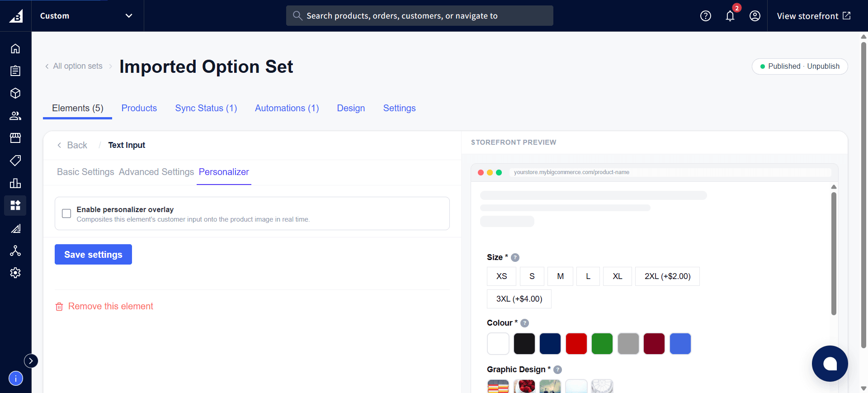Choose the red colour swatch

(576, 344)
